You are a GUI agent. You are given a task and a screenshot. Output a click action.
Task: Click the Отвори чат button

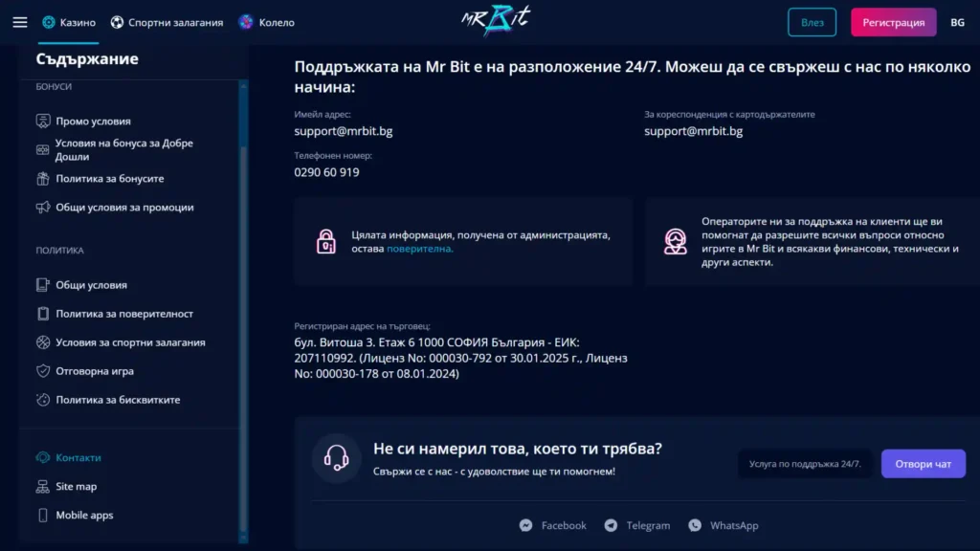[924, 464]
